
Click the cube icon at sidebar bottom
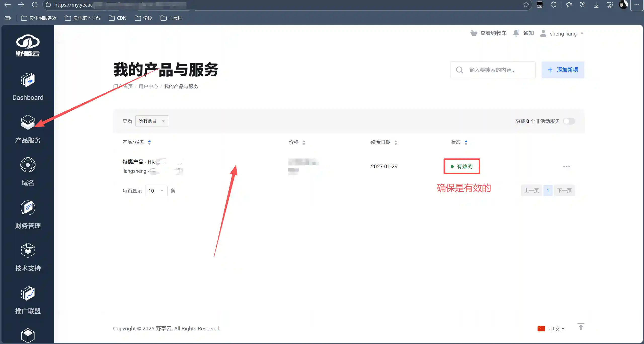click(x=28, y=335)
